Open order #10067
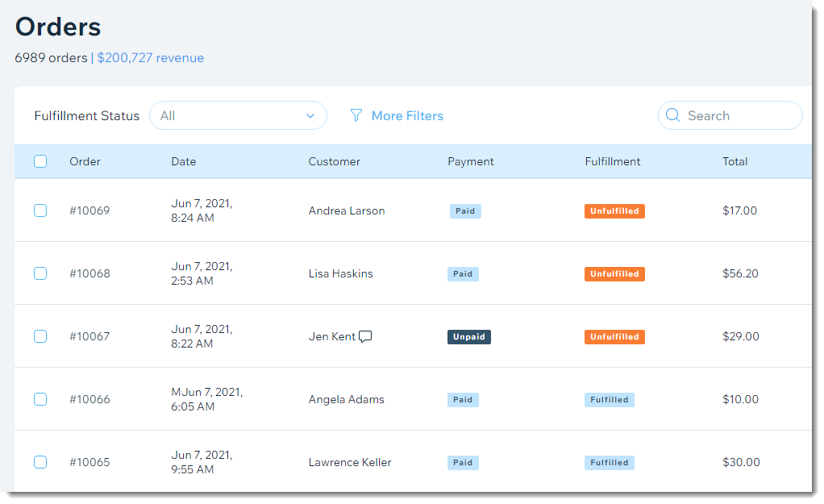The image size is (824, 504). tap(89, 336)
